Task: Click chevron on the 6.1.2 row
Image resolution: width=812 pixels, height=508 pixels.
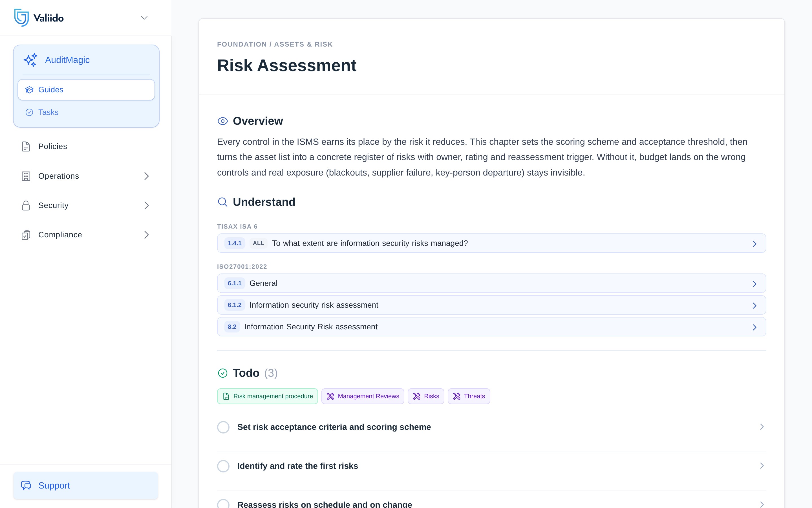Action: (754, 306)
